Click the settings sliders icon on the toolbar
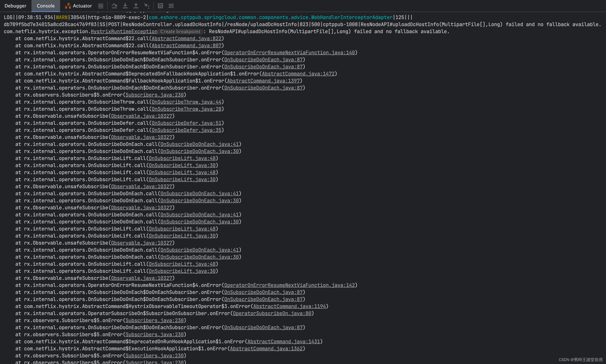Image resolution: width=606 pixels, height=364 pixels. pos(171,6)
